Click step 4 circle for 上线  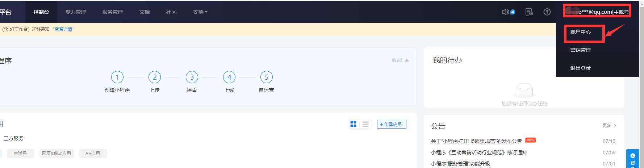[x=229, y=77]
